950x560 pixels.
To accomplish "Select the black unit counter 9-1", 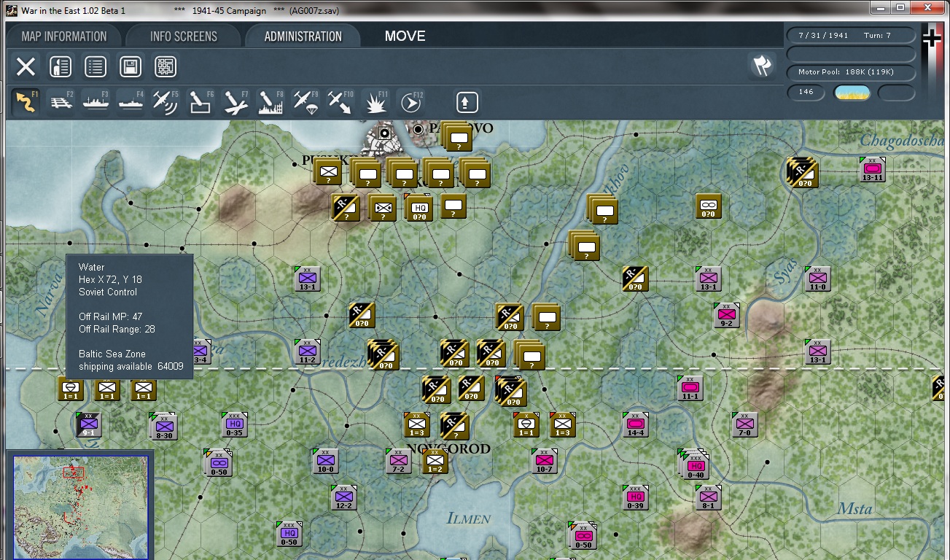I will click(88, 424).
